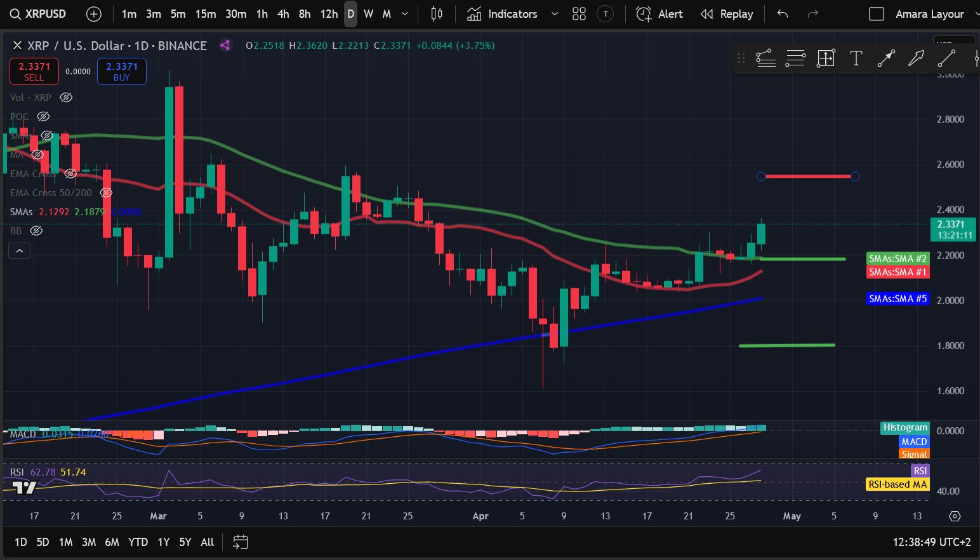Image resolution: width=980 pixels, height=560 pixels.
Task: Click the SMAs:SMA #1 red label
Action: [897, 272]
